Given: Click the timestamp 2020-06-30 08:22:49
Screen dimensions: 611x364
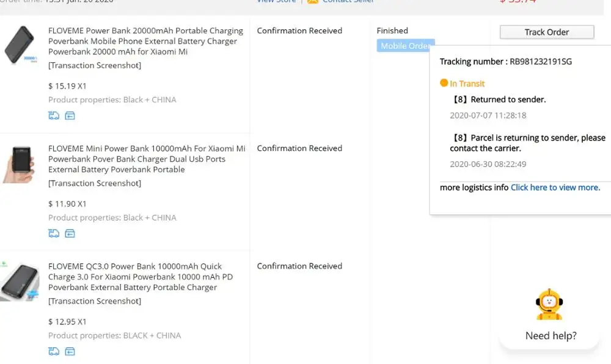Looking at the screenshot, I should pyautogui.click(x=488, y=164).
